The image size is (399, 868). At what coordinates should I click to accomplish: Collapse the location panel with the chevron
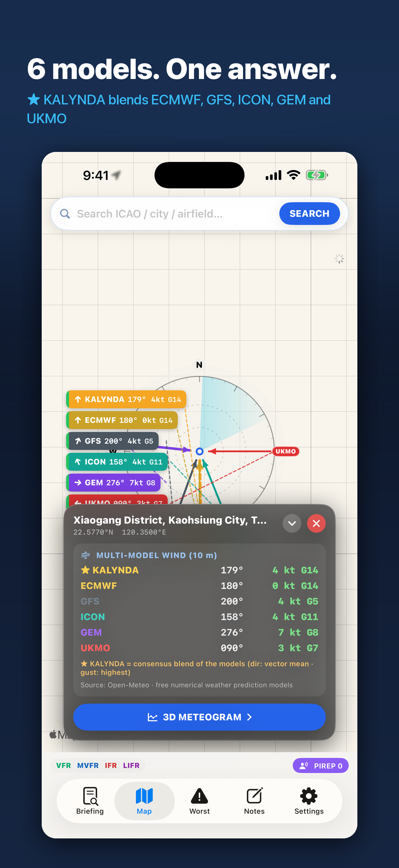point(292,523)
